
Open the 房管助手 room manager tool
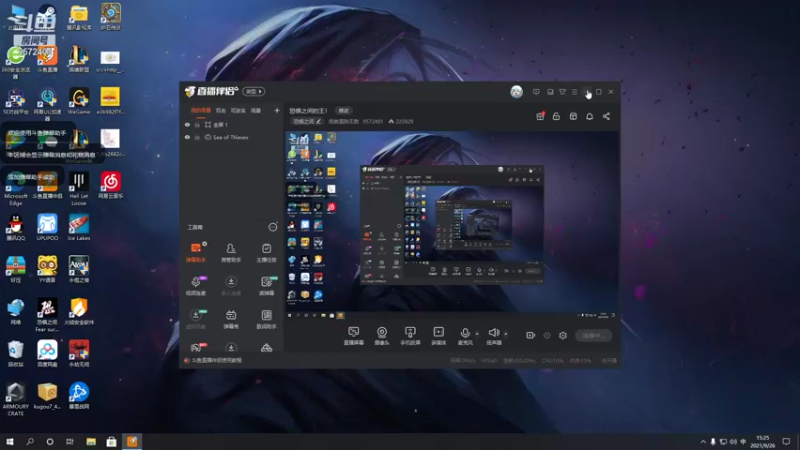click(231, 252)
